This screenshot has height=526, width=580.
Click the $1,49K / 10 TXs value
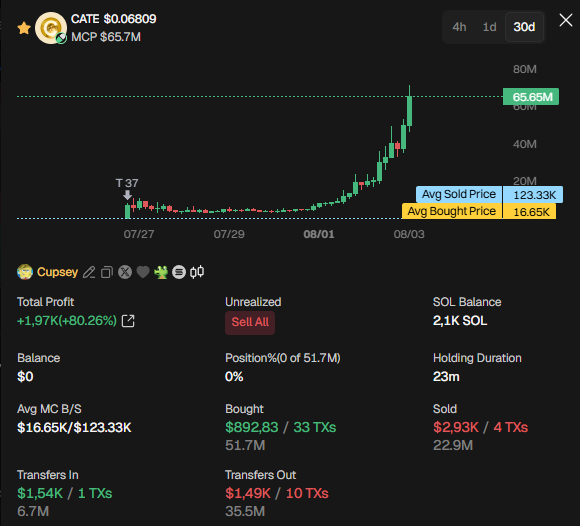277,493
